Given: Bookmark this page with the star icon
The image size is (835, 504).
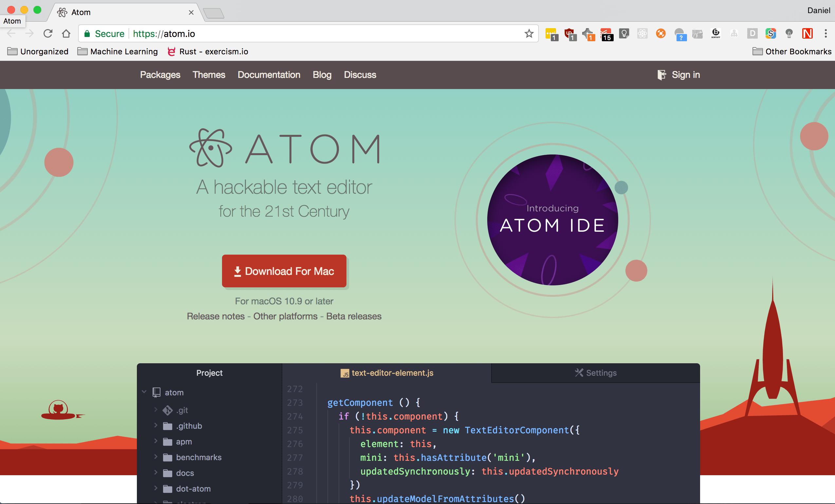Looking at the screenshot, I should (529, 33).
